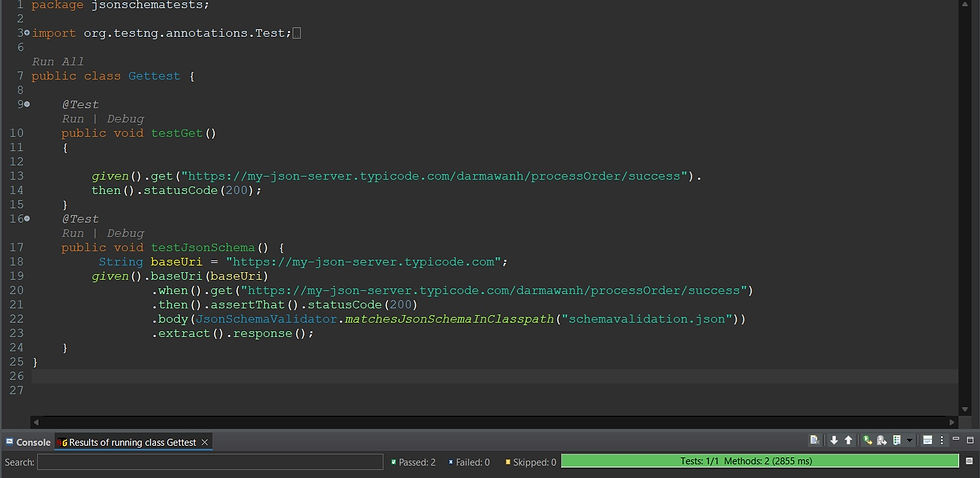980x478 pixels.
Task: Expand the collapsed import box after Test;
Action: click(297, 33)
